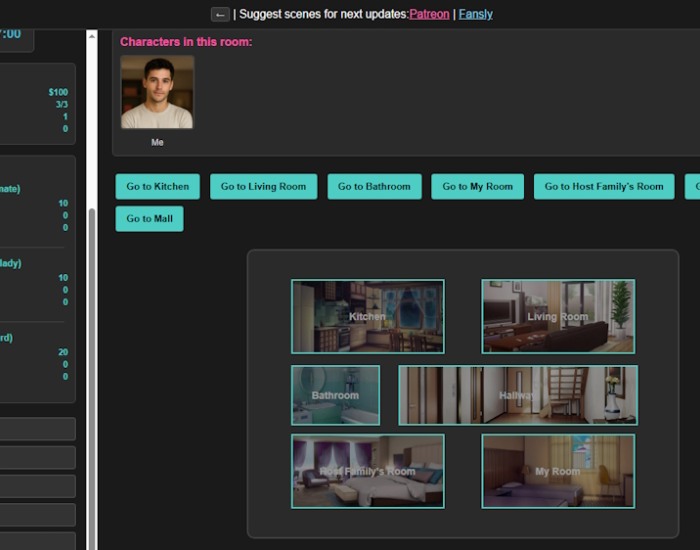Click the back arrow button
Viewport: 700px width, 550px height.
220,14
